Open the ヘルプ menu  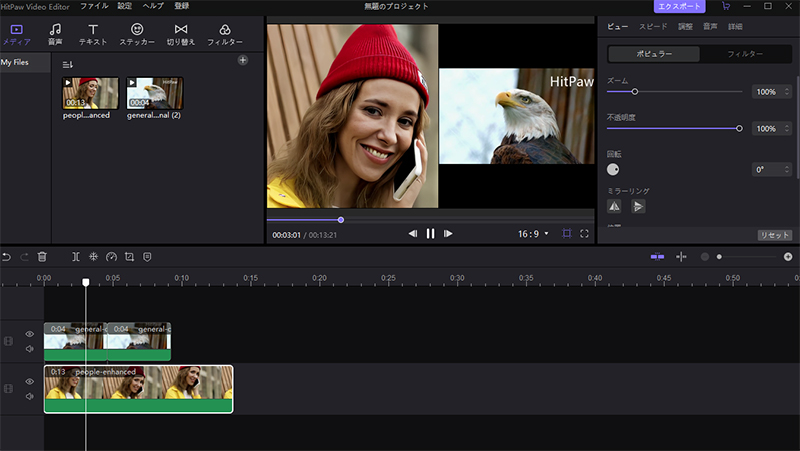point(153,6)
